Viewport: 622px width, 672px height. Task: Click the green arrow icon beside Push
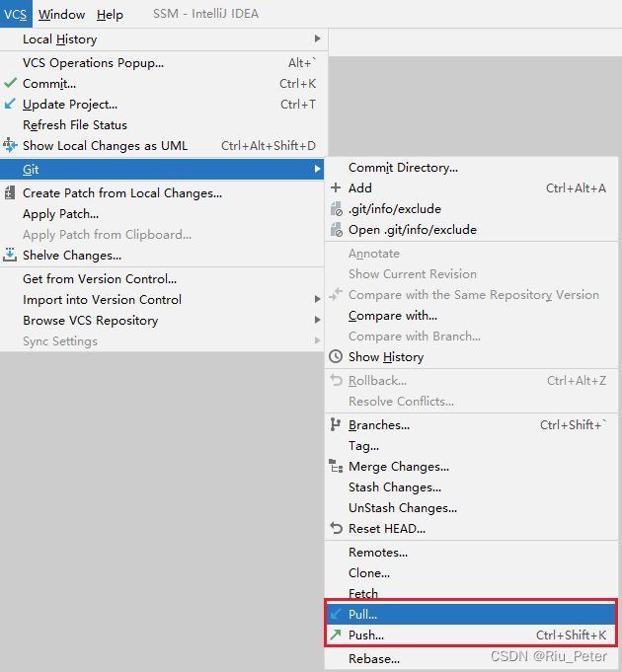tap(336, 635)
